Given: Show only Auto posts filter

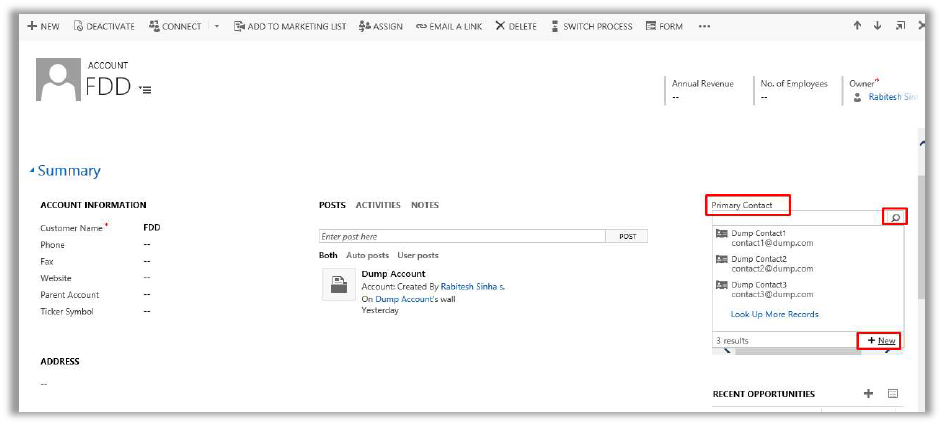Looking at the screenshot, I should tap(368, 255).
